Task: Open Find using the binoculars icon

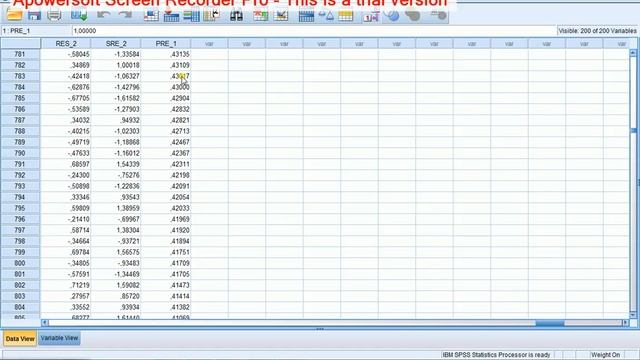Action: pyautogui.click(x=236, y=16)
